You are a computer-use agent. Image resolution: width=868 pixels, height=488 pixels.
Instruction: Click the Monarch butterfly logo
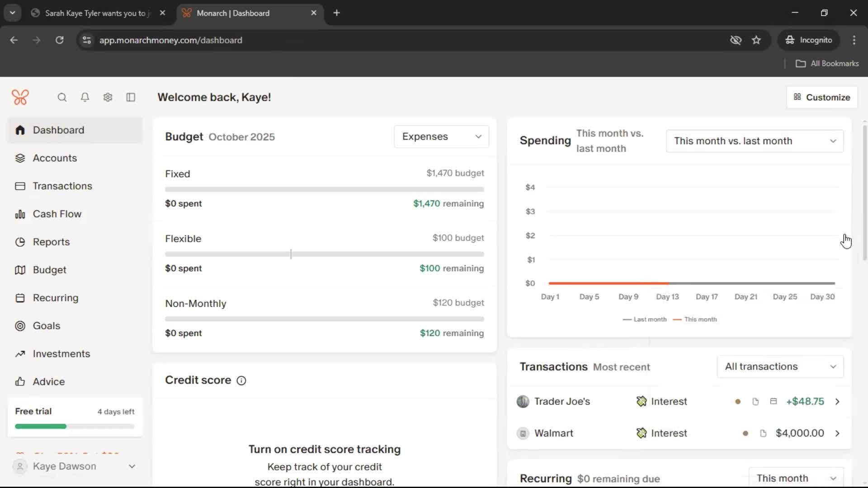pyautogui.click(x=20, y=97)
